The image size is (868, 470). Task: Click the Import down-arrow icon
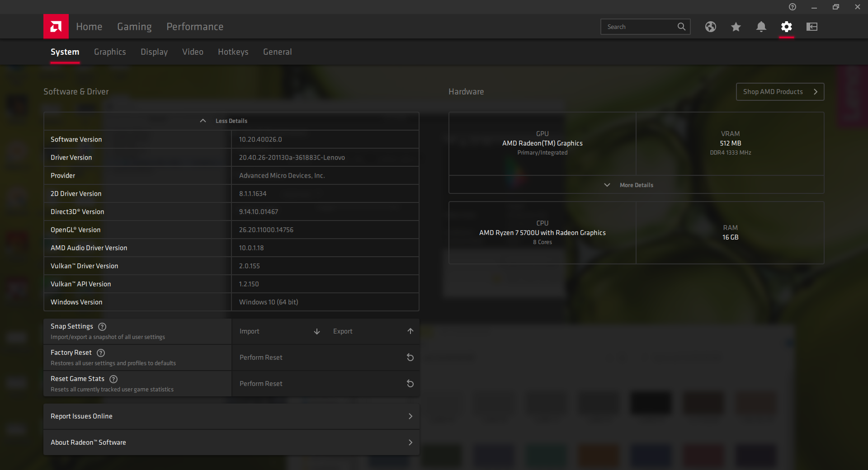(x=317, y=331)
